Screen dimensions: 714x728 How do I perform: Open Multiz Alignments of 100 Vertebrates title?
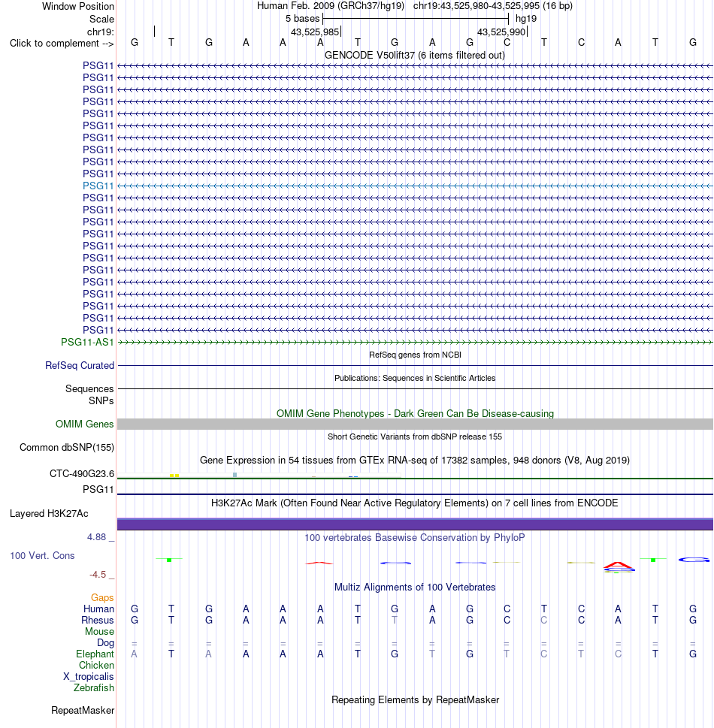(x=415, y=588)
